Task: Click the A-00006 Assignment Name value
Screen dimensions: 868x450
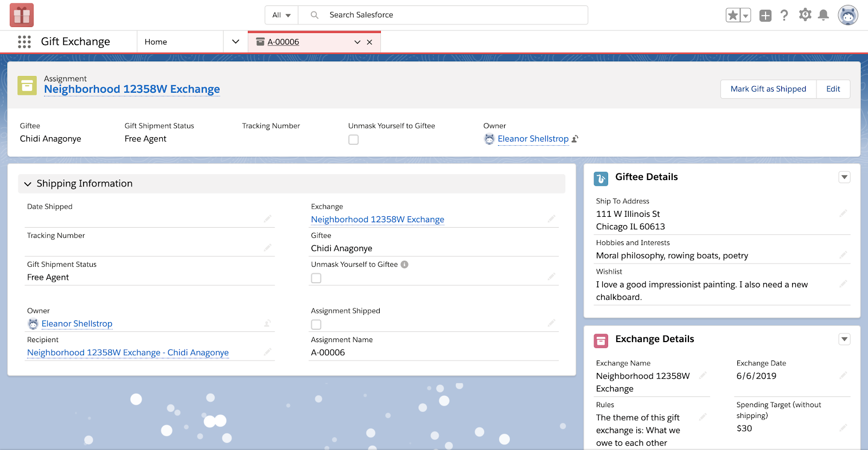Action: (x=328, y=352)
